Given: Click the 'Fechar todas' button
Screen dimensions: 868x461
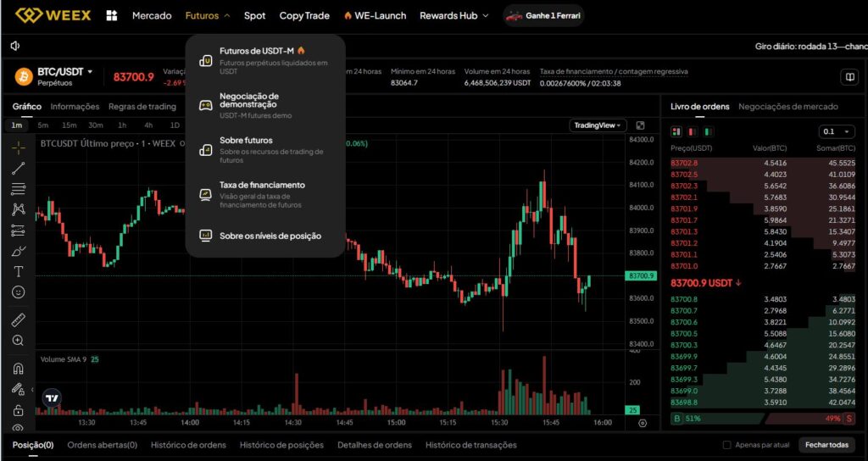Looking at the screenshot, I should click(826, 445).
